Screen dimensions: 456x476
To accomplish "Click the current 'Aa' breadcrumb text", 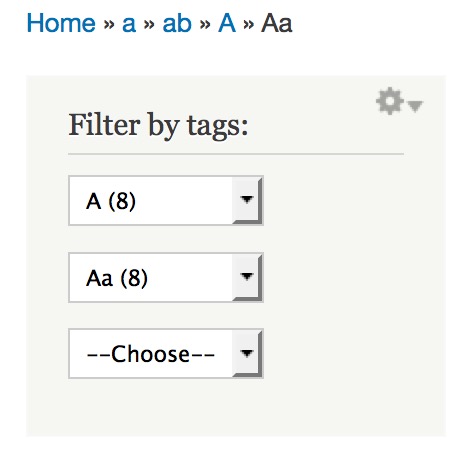I will coord(277,23).
